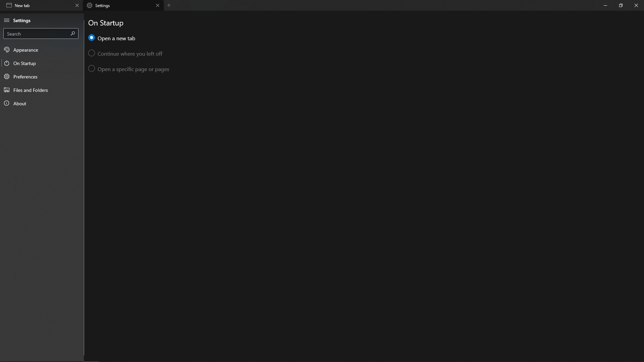Image resolution: width=644 pixels, height=362 pixels.
Task: Click the search magnifier icon
Action: (x=73, y=34)
